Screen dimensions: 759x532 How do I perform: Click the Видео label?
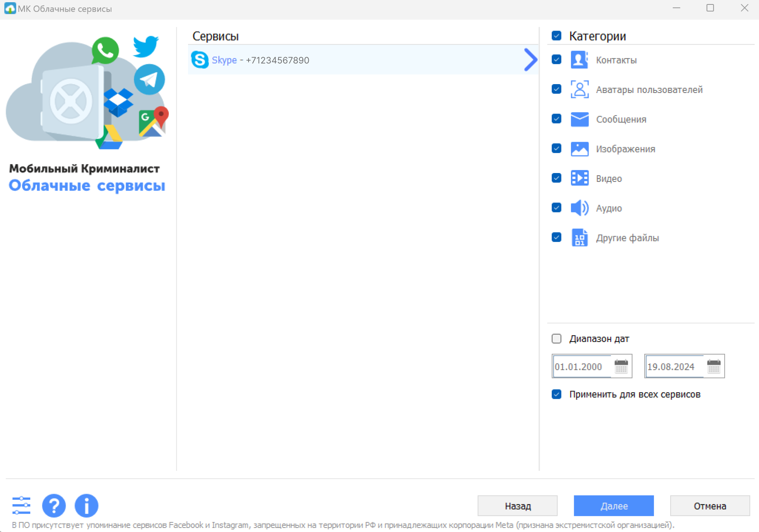click(609, 179)
